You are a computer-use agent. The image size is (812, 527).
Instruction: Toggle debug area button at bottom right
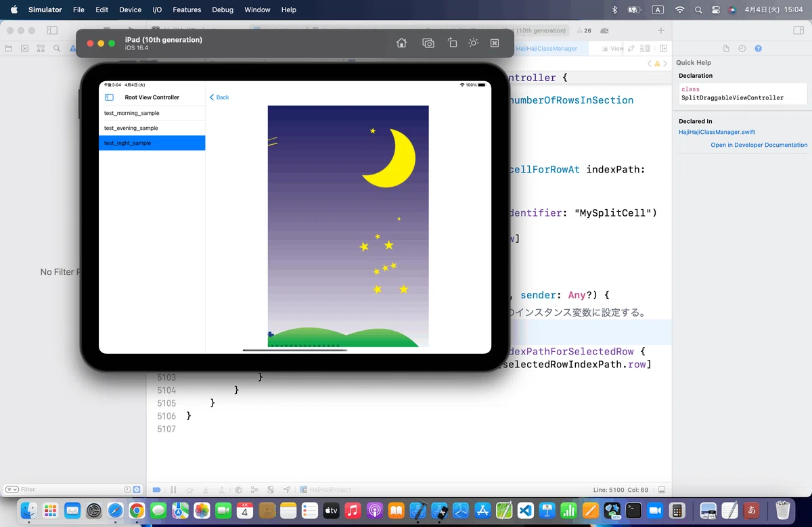tap(662, 490)
